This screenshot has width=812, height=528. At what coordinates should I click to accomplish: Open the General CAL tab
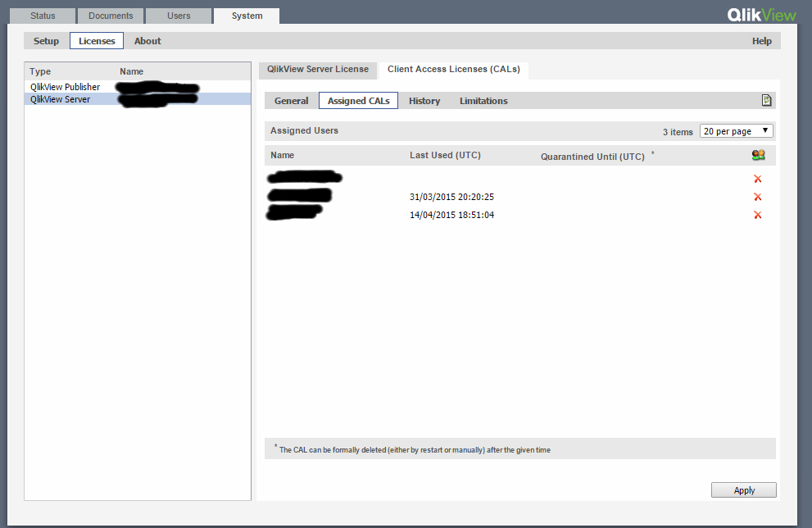pyautogui.click(x=292, y=101)
